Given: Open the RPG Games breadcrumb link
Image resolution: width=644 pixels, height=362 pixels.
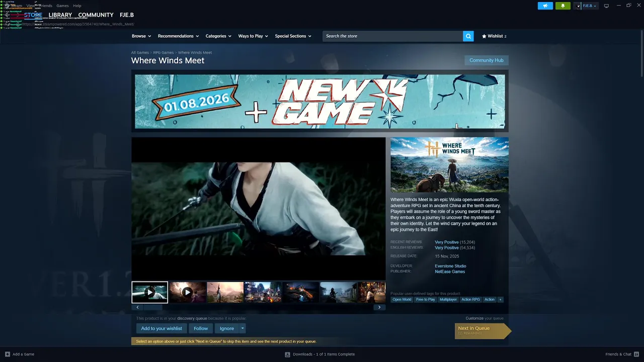Looking at the screenshot, I should point(164,52).
